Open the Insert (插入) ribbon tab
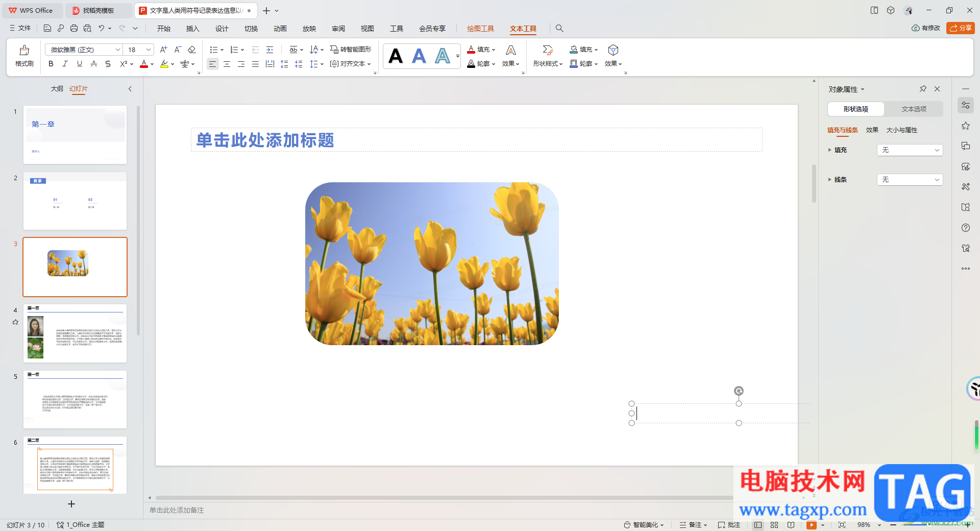 click(192, 29)
